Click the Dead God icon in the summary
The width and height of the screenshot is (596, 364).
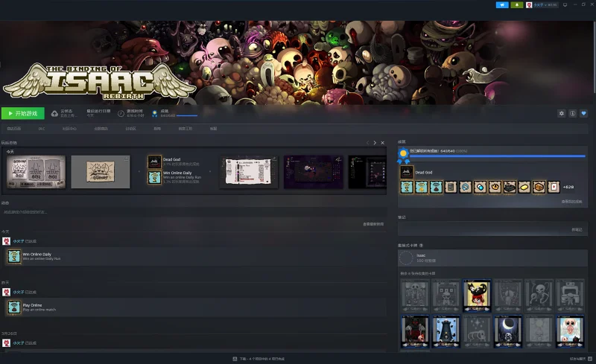point(154,162)
